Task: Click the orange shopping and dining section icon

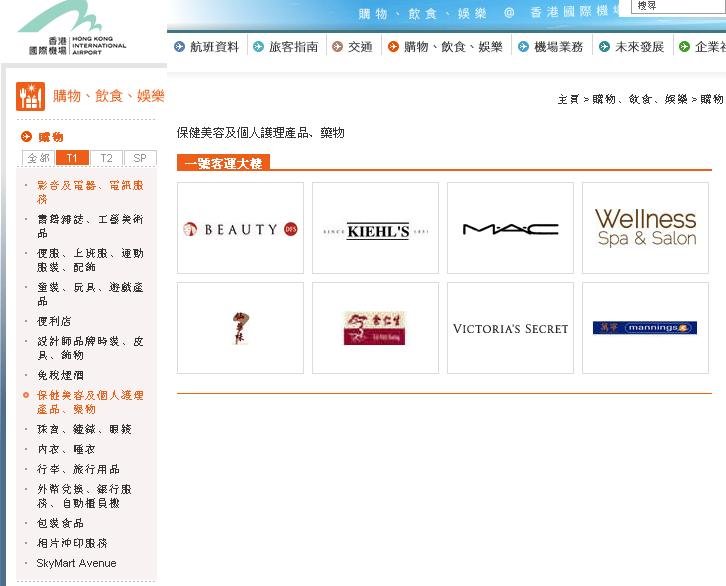Action: point(31,96)
